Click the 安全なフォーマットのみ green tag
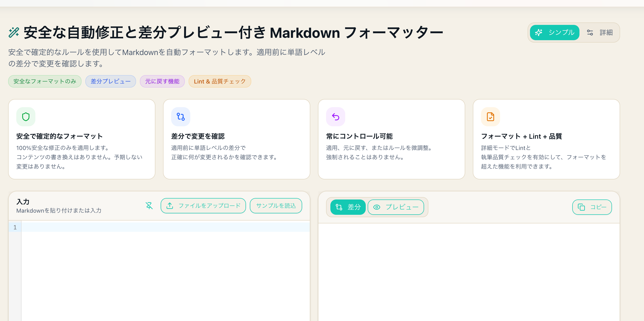The height and width of the screenshot is (321, 644). pyautogui.click(x=45, y=81)
